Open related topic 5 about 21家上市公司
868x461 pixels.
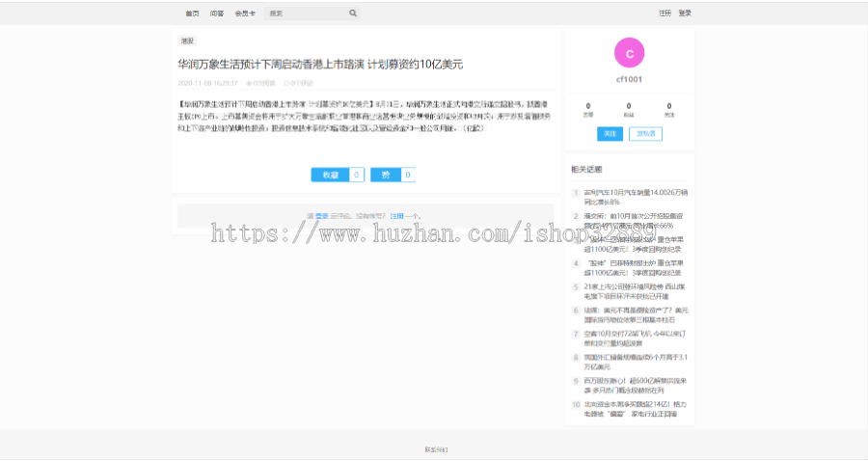(x=635, y=291)
